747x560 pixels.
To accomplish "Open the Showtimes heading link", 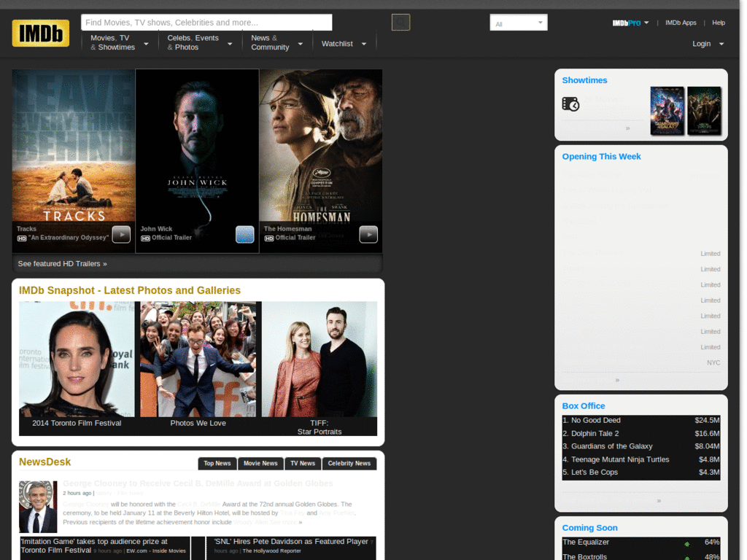I will (x=584, y=80).
